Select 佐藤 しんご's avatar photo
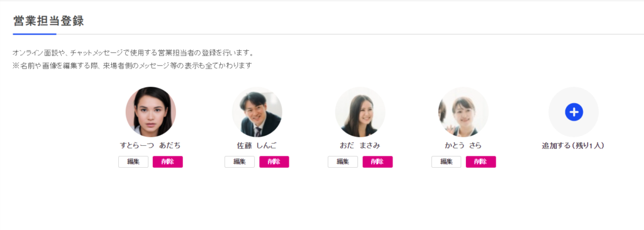644x230 pixels. (257, 112)
